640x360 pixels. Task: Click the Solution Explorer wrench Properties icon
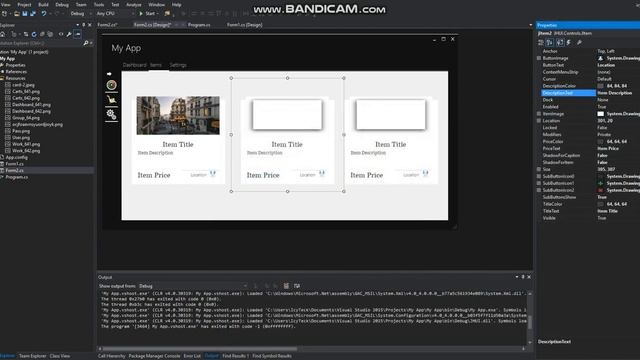(69, 34)
